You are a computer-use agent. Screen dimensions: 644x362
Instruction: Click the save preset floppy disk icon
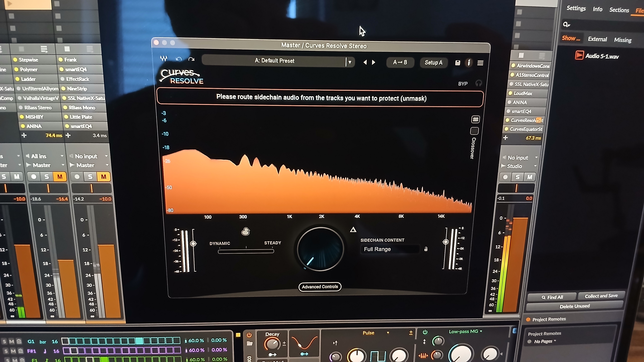tap(457, 63)
